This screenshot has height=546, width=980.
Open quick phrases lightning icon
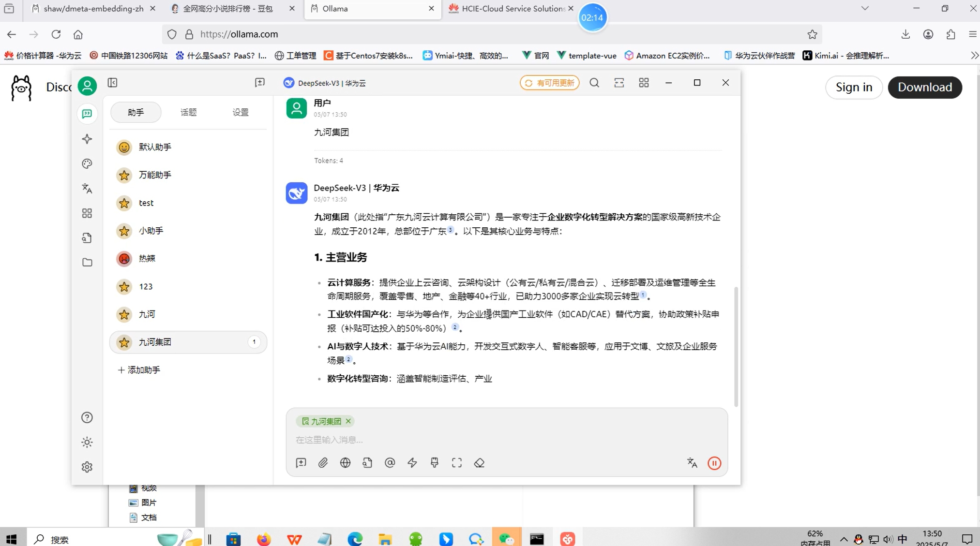coord(412,463)
